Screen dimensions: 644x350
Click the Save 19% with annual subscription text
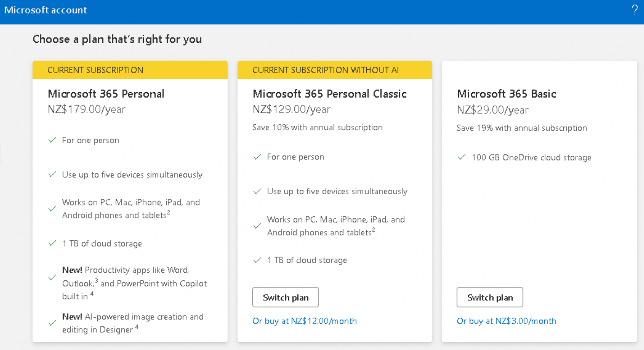point(522,128)
